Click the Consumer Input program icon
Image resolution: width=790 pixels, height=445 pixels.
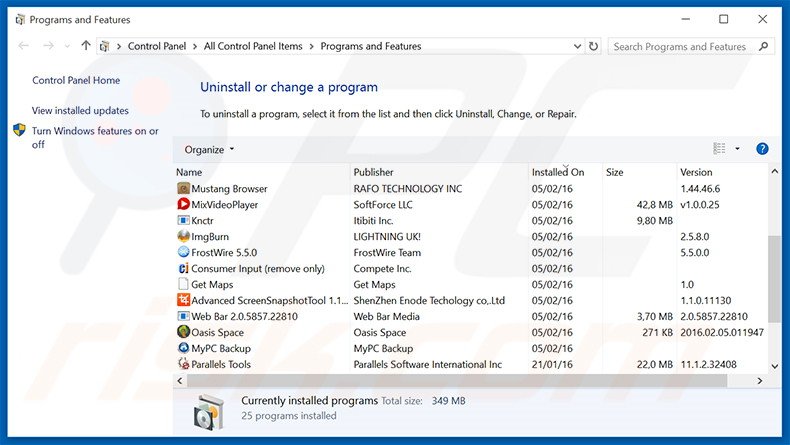[183, 268]
